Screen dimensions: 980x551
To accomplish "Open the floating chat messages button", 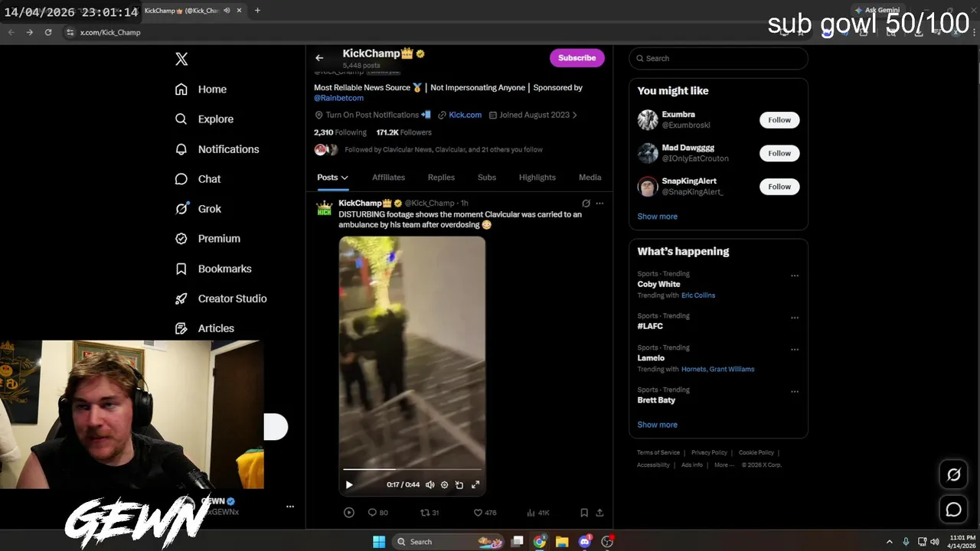I will 953,510.
